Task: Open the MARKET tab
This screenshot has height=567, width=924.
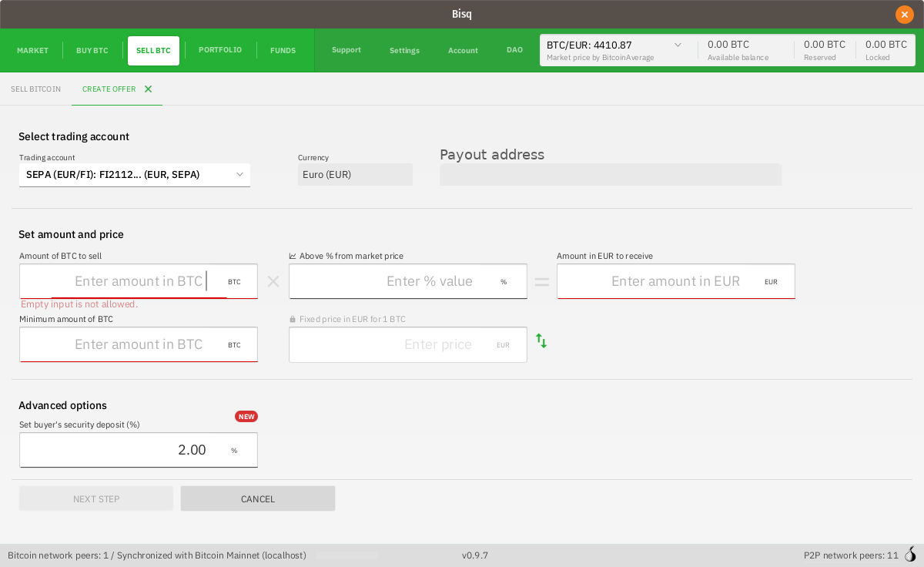Action: [x=32, y=51]
